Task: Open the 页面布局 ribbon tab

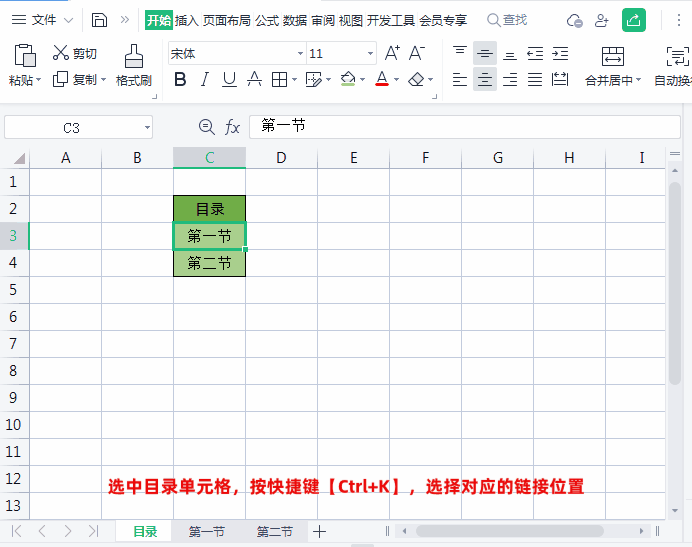Action: point(226,20)
